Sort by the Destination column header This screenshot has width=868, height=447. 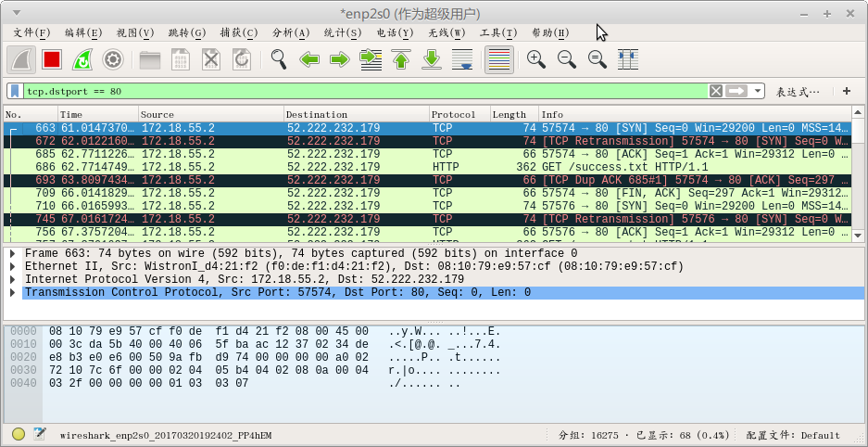357,115
